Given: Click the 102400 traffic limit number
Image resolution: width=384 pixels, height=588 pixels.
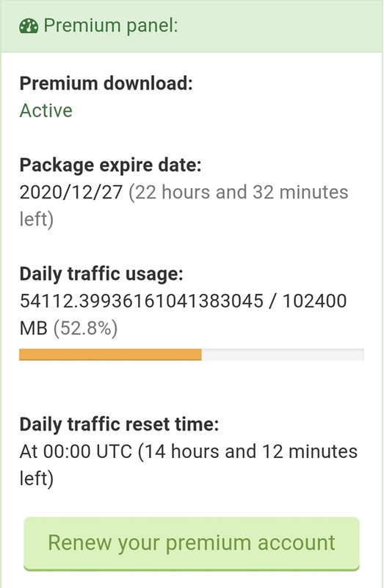Looking at the screenshot, I should (314, 301).
